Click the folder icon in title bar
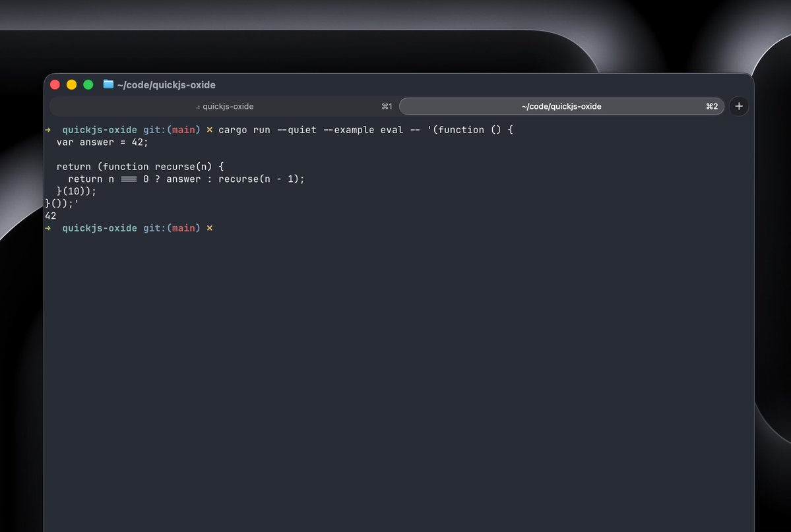This screenshot has height=532, width=791. [x=108, y=84]
